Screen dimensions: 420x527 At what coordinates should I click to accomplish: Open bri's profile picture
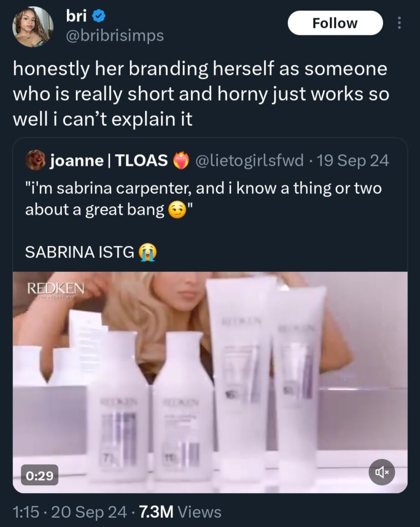[x=33, y=27]
